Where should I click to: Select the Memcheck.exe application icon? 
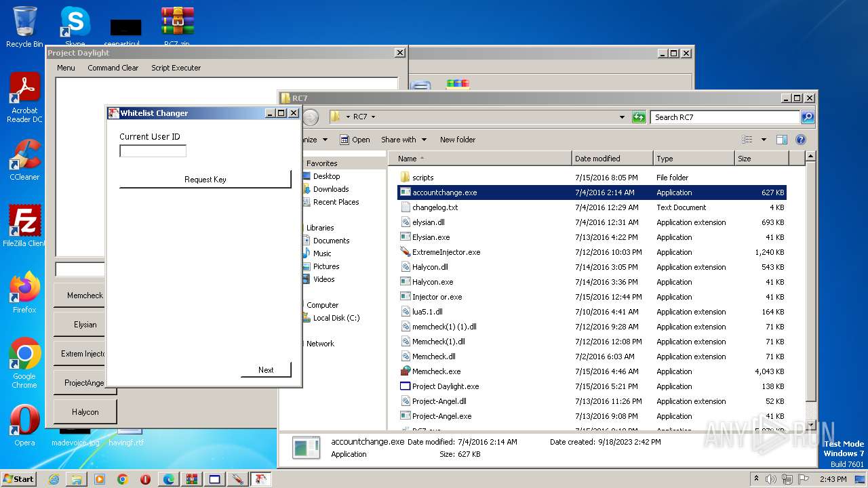tap(406, 371)
